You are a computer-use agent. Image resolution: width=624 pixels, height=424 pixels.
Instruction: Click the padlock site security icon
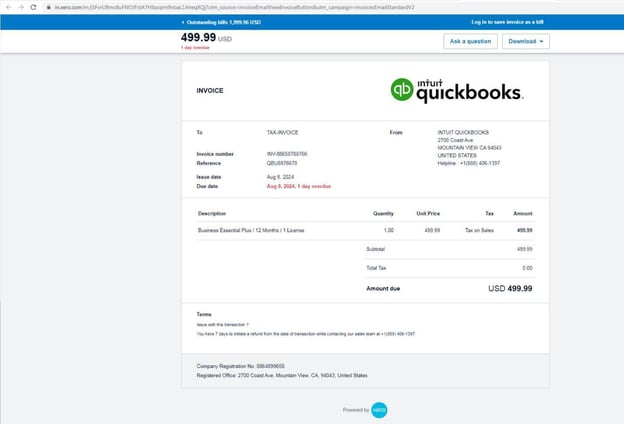[x=49, y=7]
